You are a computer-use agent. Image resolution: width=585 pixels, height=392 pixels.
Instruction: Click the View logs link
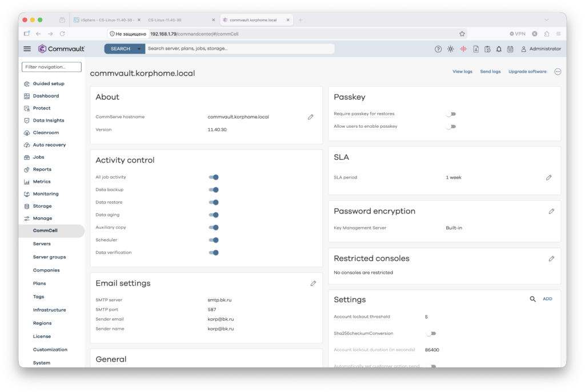[x=462, y=71]
